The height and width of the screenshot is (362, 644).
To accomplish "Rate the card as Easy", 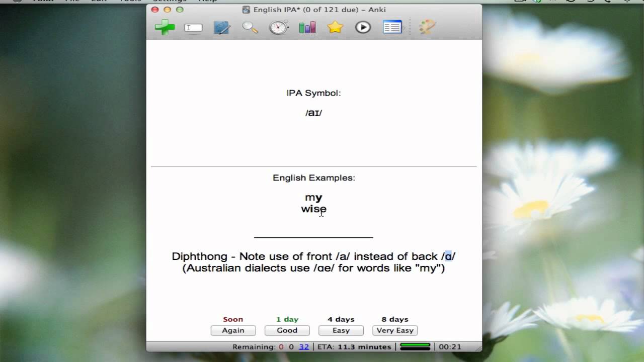I will (341, 330).
